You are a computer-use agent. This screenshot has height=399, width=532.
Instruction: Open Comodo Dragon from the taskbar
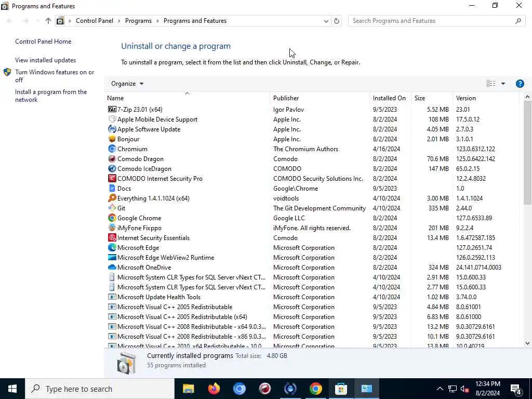pyautogui.click(x=264, y=389)
